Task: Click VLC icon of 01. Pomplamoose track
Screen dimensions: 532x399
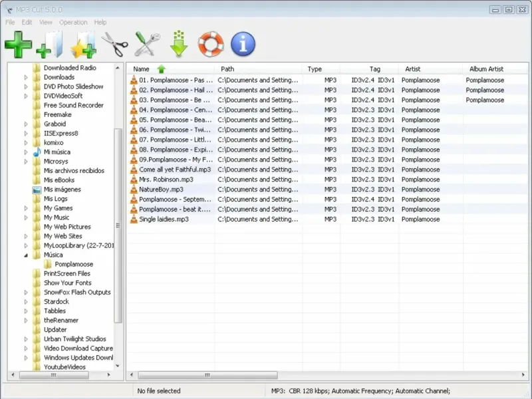Action: coord(134,80)
